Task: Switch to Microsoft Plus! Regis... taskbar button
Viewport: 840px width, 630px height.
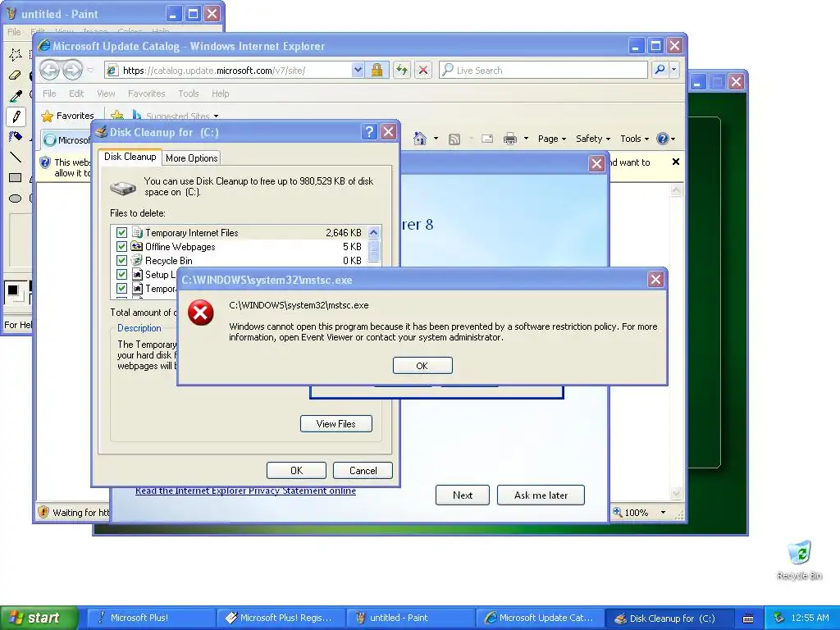Action: pos(281,618)
